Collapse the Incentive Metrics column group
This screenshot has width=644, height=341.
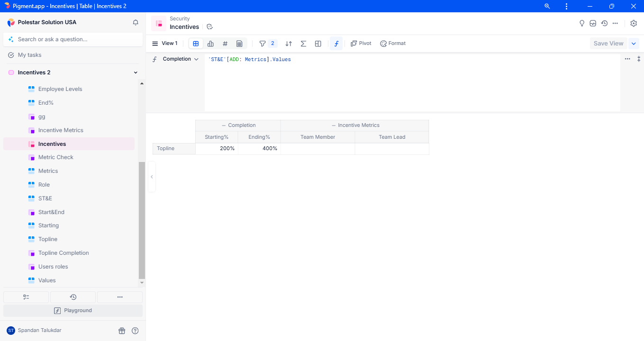coord(334,126)
